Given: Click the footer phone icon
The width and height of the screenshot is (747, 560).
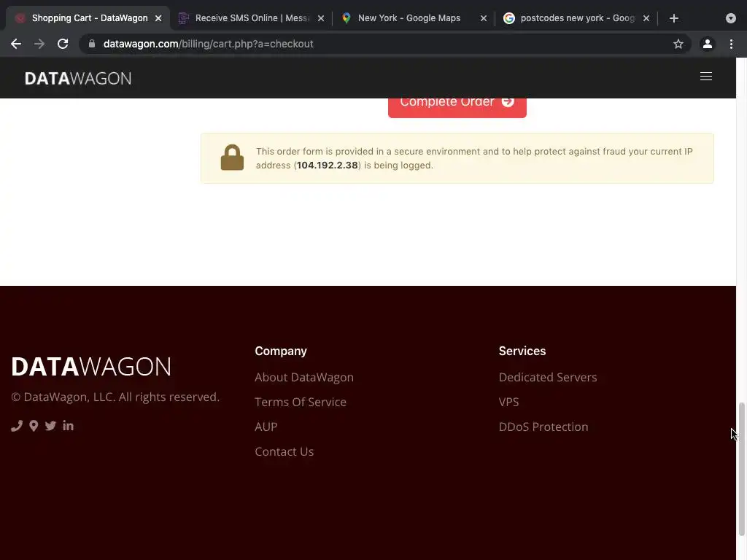Looking at the screenshot, I should coord(17,426).
